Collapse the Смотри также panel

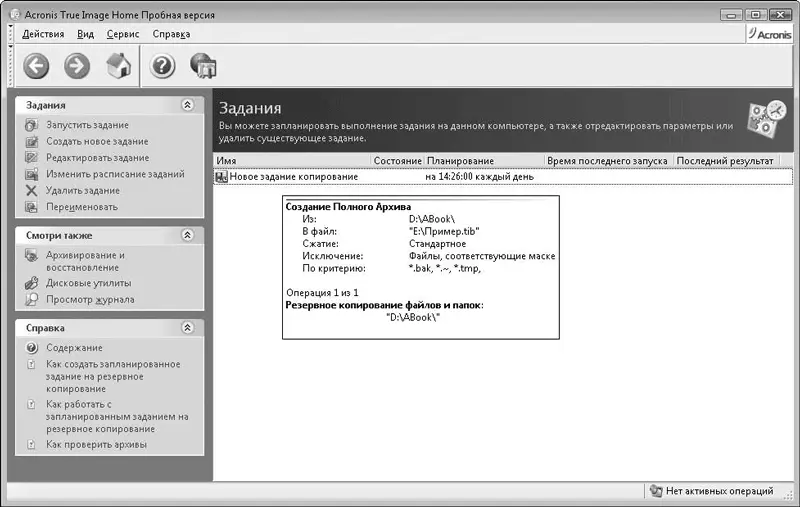pos(187,235)
